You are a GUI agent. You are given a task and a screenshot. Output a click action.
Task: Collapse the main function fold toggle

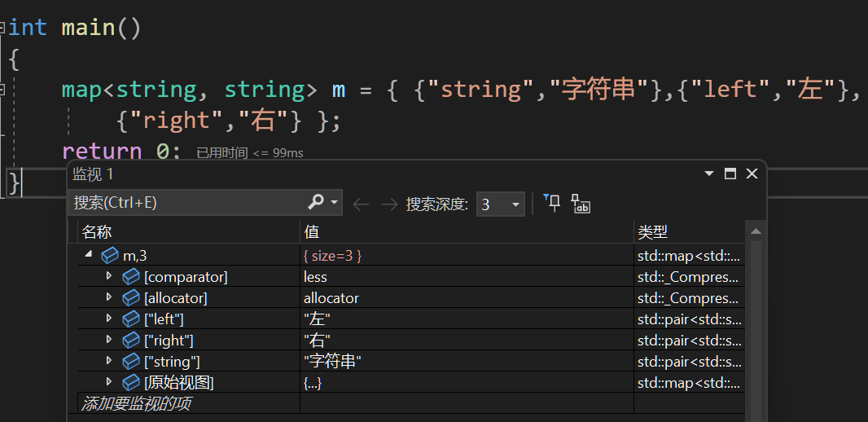click(x=2, y=27)
